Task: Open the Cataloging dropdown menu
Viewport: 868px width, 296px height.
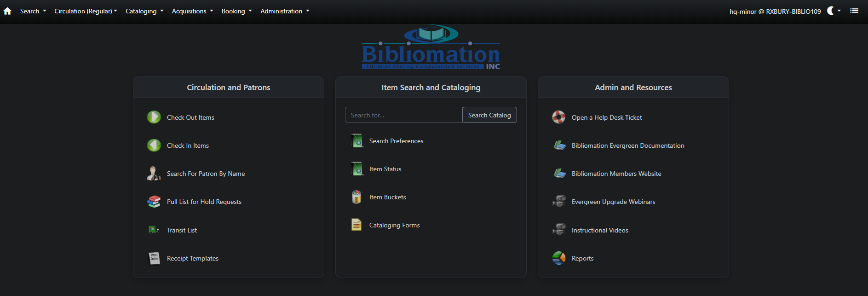Action: [144, 11]
